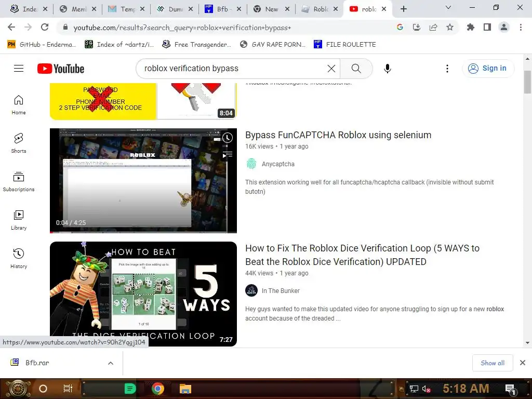Open Subscriptions in the sidebar
Screen dimensions: 532x399
(x=19, y=181)
